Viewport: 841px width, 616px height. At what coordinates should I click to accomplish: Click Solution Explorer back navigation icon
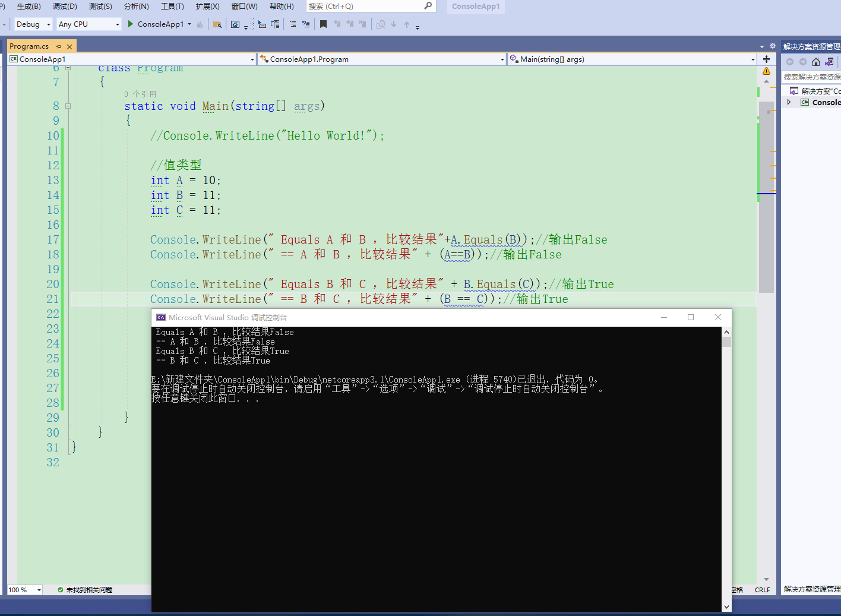(x=790, y=62)
